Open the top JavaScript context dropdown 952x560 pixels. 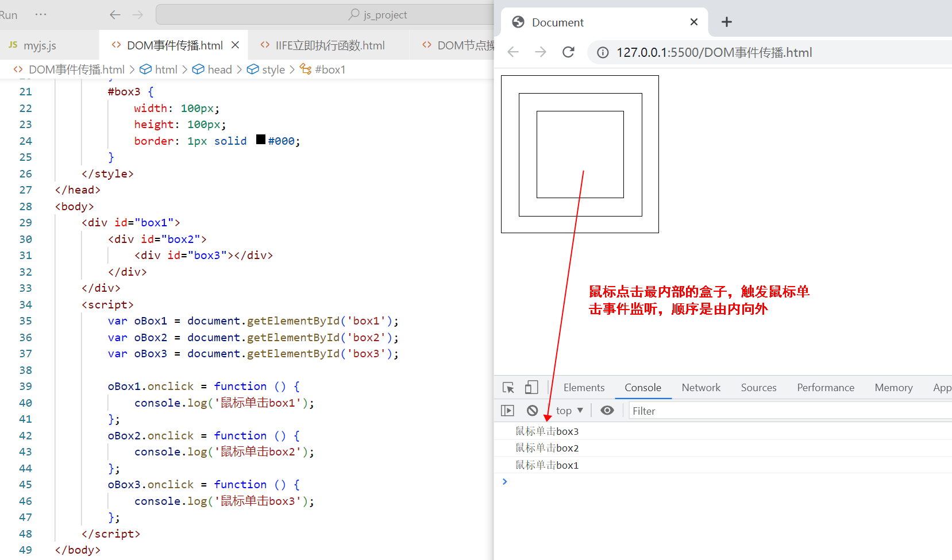click(569, 411)
